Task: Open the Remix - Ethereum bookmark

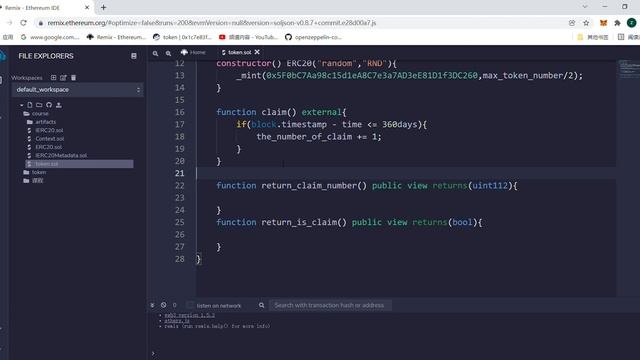Action: point(116,37)
